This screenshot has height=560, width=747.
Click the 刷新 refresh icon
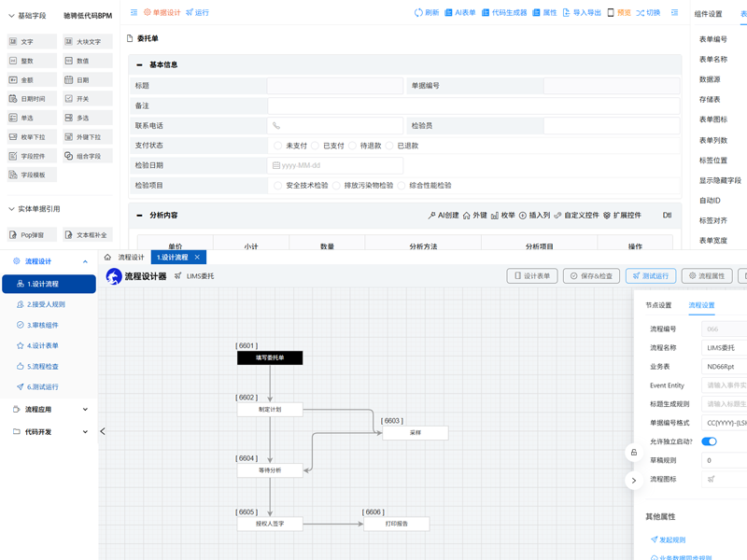click(x=426, y=12)
